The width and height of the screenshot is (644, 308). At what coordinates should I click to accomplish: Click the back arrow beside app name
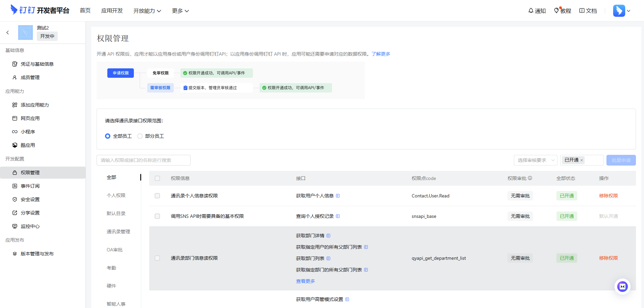[x=8, y=33]
